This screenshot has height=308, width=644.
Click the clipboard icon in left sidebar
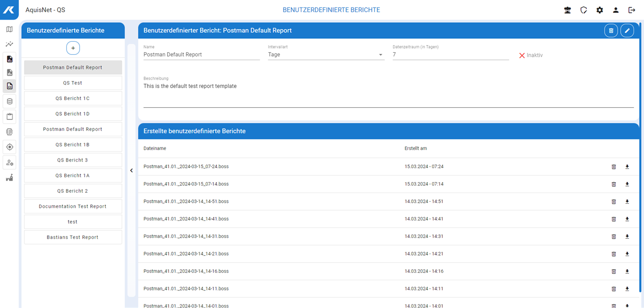(10, 117)
